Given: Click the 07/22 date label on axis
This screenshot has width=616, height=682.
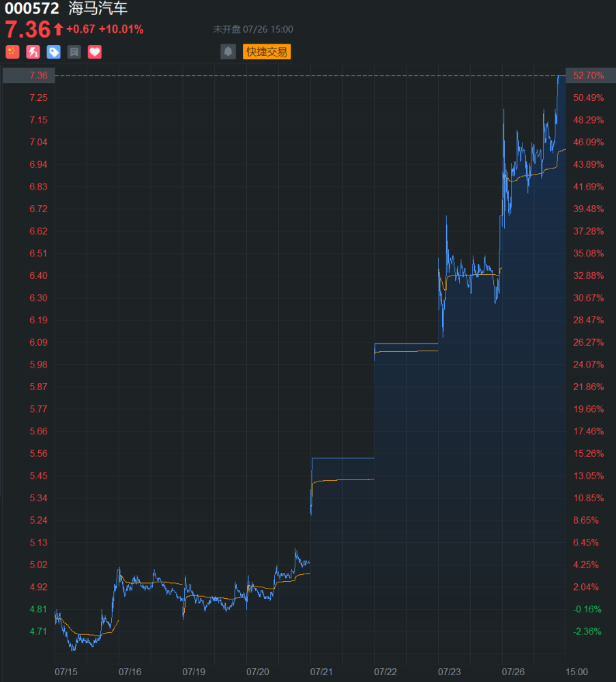Looking at the screenshot, I should [385, 672].
